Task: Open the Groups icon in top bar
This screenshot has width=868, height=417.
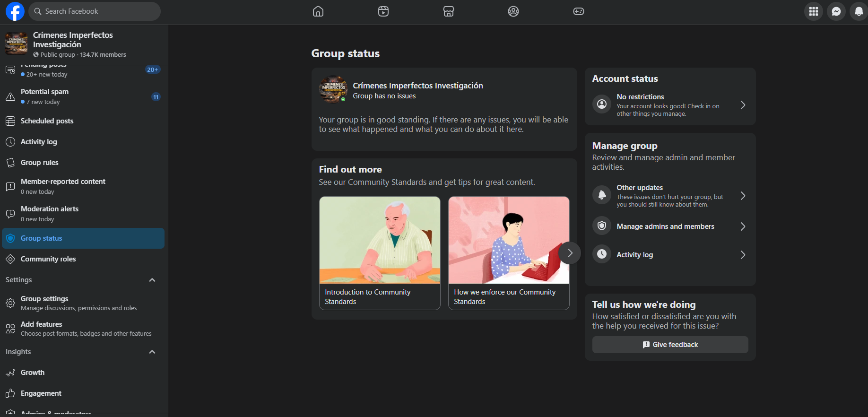Action: click(x=513, y=11)
